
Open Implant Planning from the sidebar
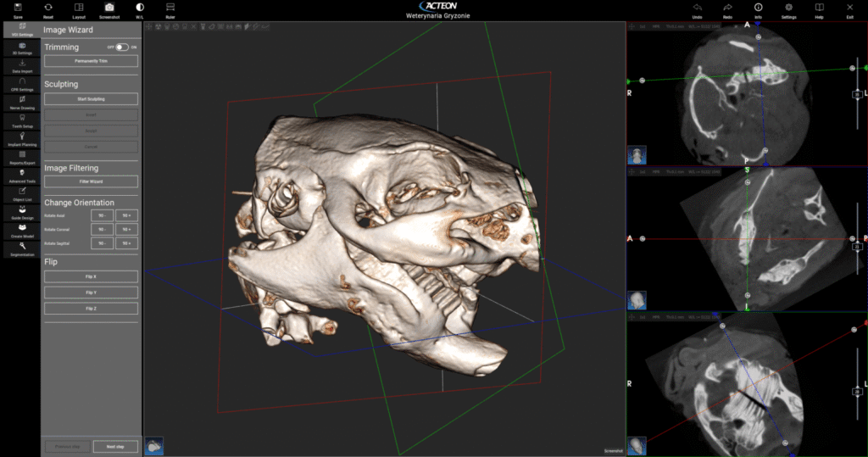[21, 138]
